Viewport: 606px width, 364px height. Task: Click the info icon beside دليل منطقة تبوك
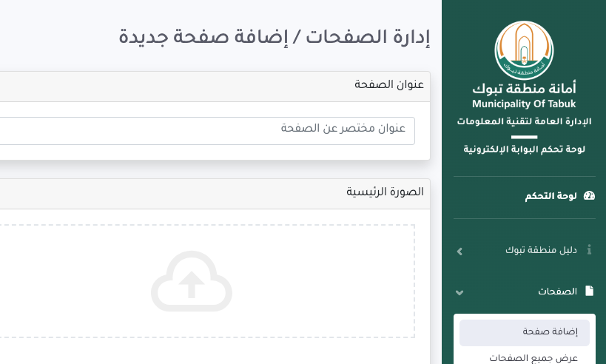pos(589,250)
